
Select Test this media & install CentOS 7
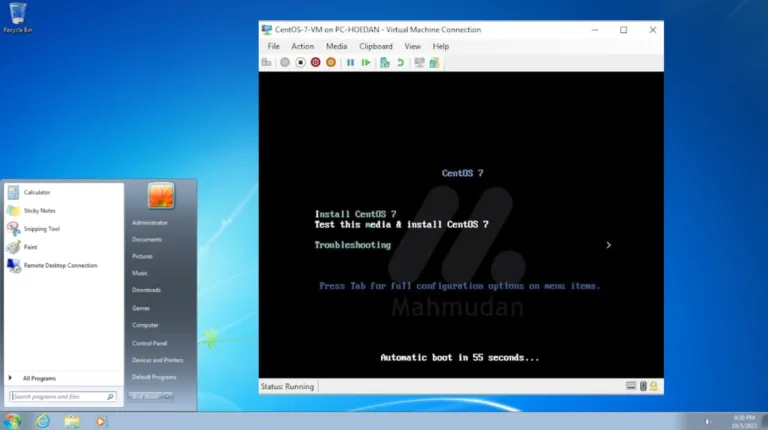401,224
